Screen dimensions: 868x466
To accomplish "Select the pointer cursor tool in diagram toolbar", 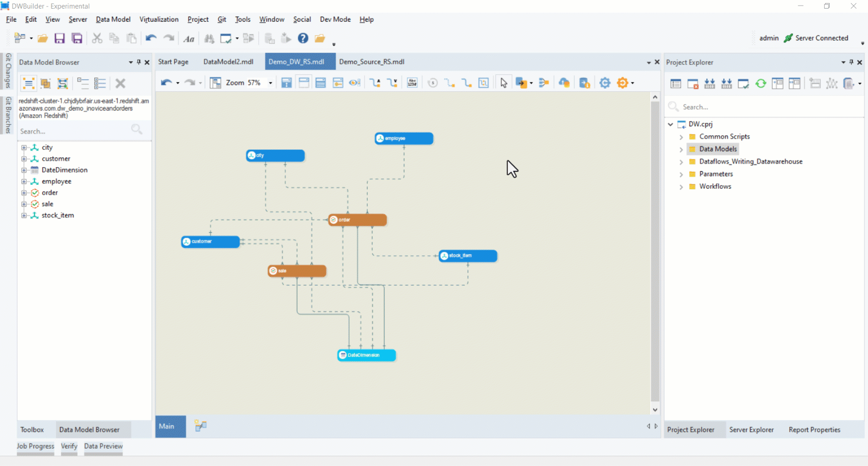I will 503,83.
